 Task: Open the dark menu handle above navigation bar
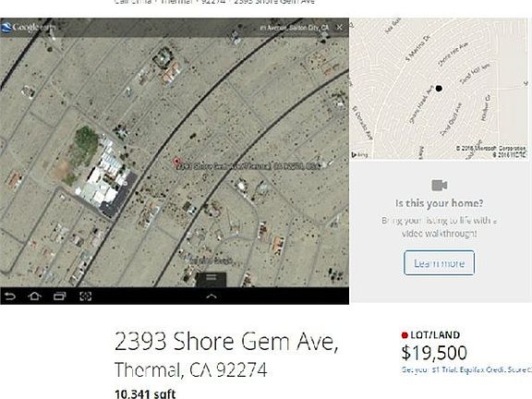212,279
